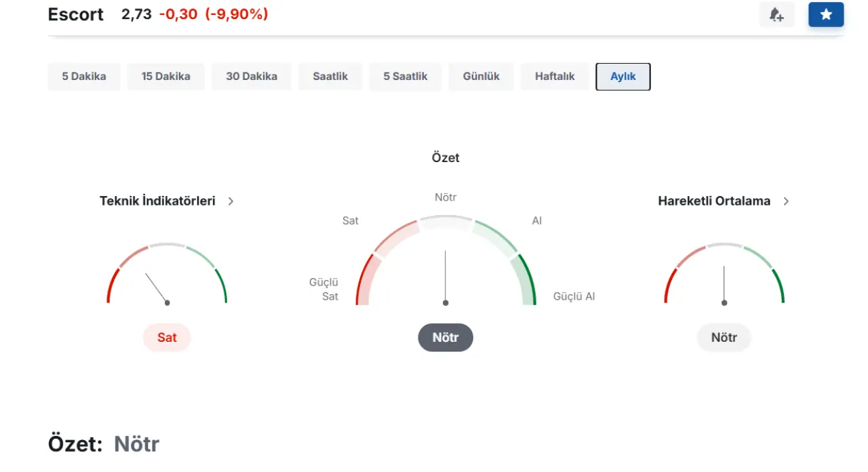Click the add alert bell icon

[x=776, y=14]
